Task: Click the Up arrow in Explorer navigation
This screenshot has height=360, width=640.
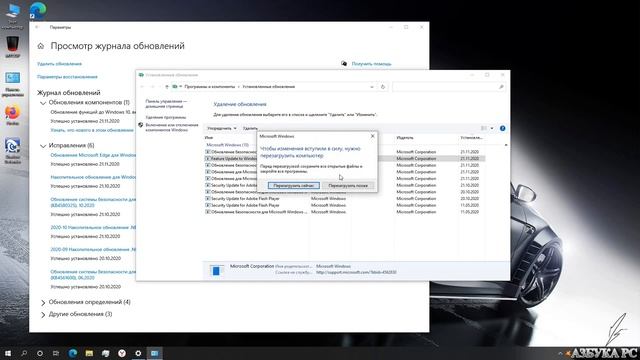Action: coord(167,87)
